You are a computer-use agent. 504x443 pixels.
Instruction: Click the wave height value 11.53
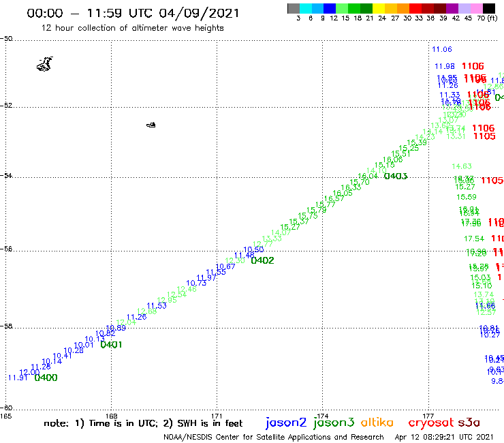tap(157, 305)
